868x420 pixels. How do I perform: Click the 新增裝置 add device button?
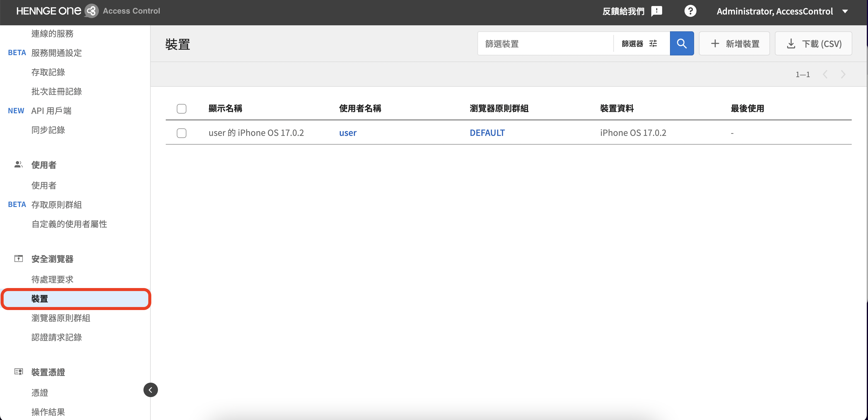[734, 43]
